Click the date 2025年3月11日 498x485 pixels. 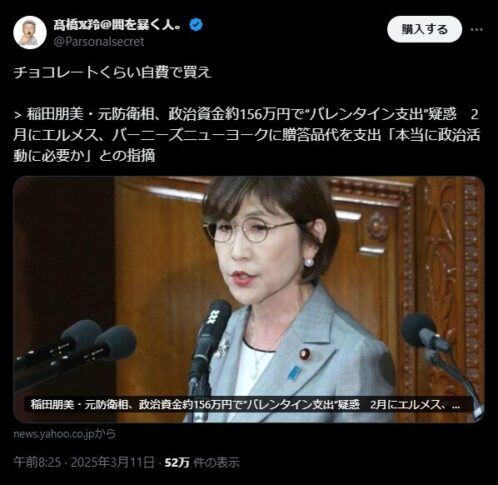113,462
